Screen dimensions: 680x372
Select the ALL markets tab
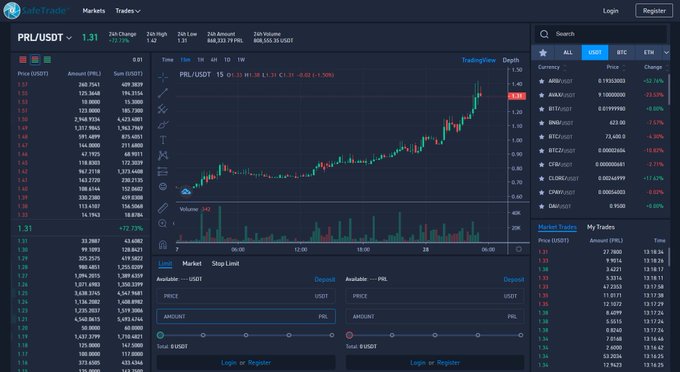568,52
